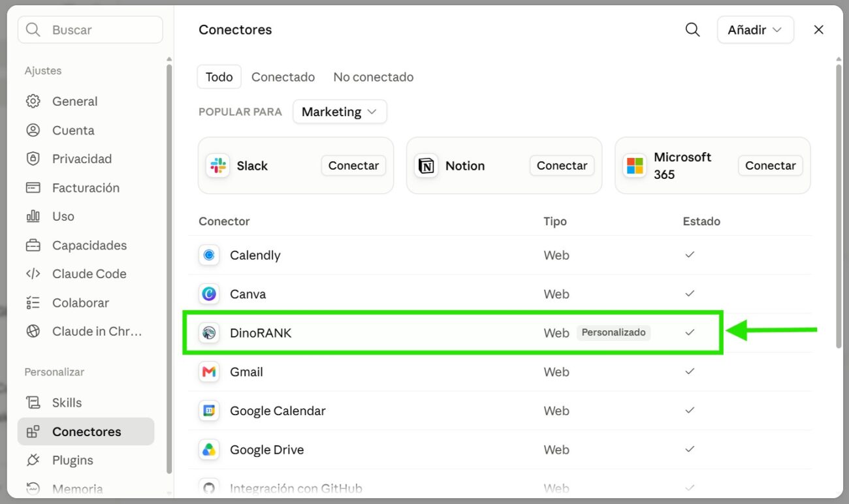
Task: Click the Calendly row name
Action: pos(255,255)
